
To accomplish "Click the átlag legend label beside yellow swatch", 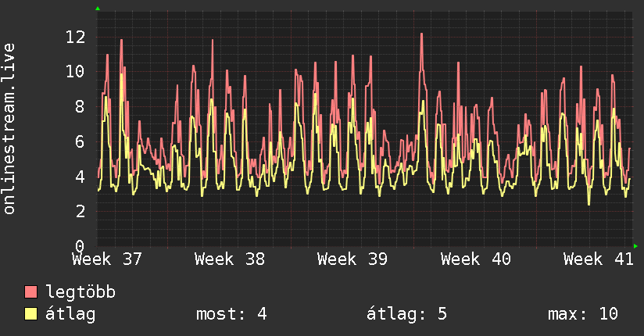I will [x=70, y=314].
